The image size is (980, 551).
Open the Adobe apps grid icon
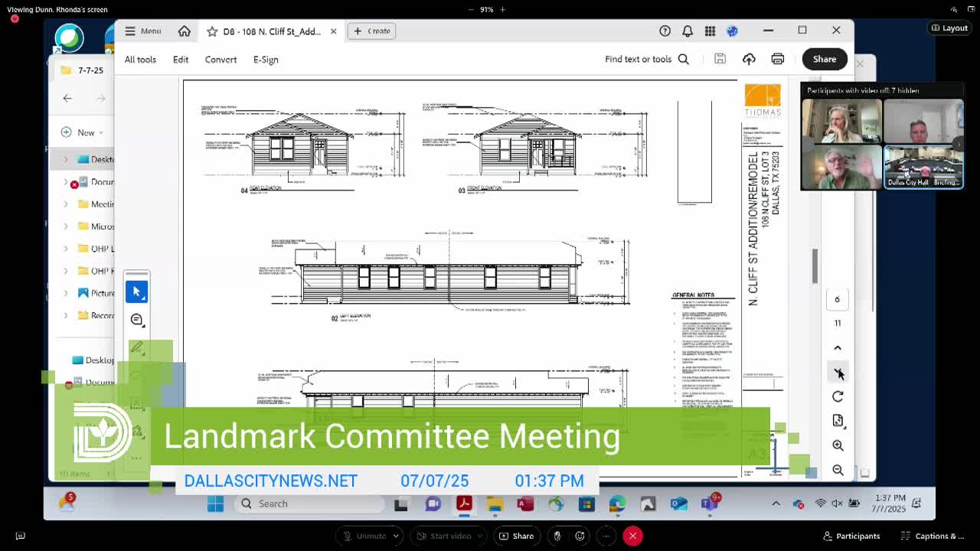[x=710, y=31]
